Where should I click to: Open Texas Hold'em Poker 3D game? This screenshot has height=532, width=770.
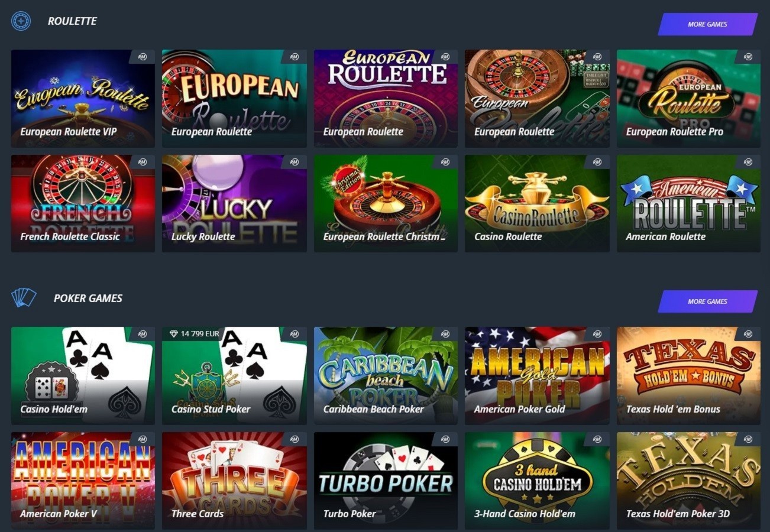(688, 481)
